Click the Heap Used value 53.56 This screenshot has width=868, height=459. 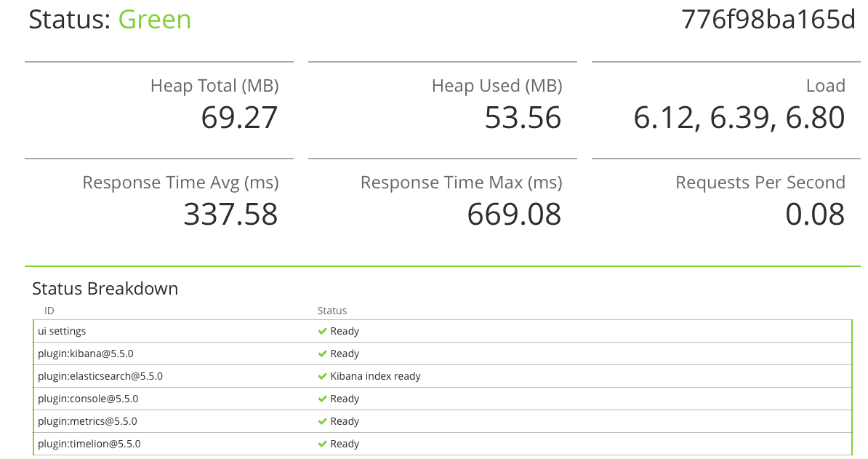click(523, 117)
